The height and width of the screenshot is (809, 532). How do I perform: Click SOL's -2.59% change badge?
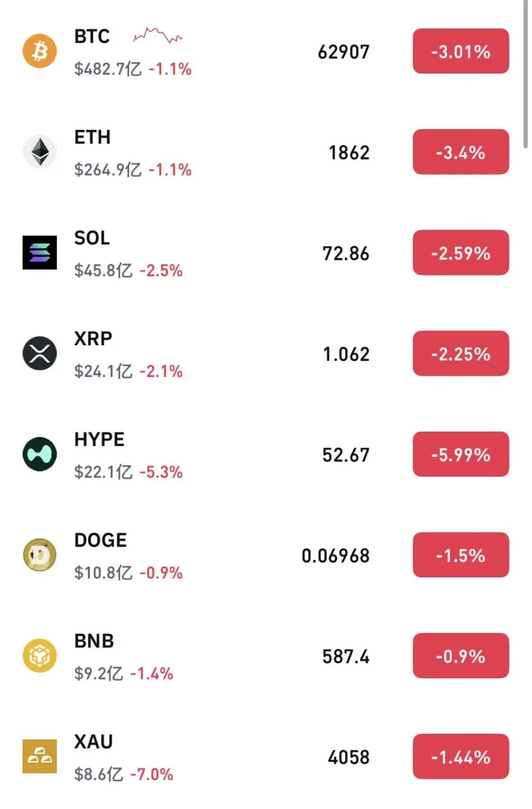pyautogui.click(x=461, y=253)
